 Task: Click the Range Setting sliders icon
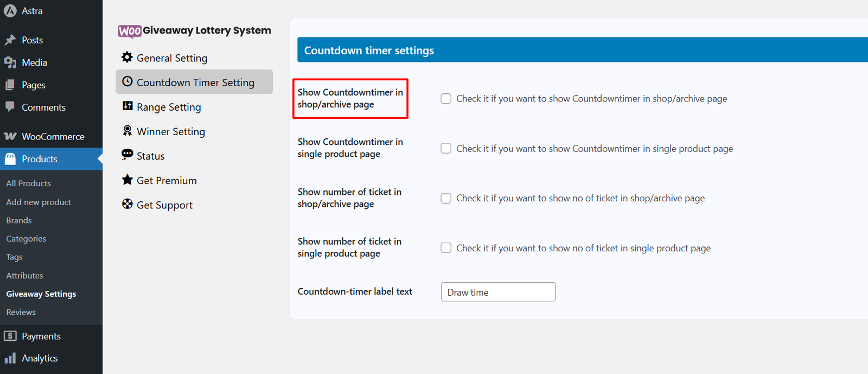coord(127,106)
